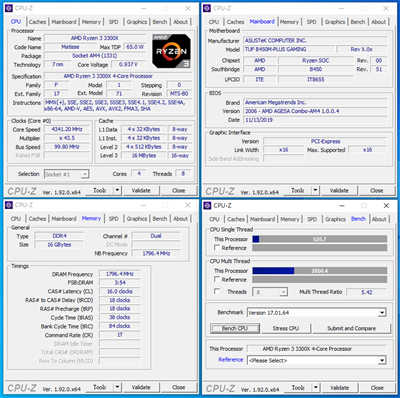Enable the Reference checkbox under CPU Single Thread
This screenshot has height=398, width=400.
point(217,248)
